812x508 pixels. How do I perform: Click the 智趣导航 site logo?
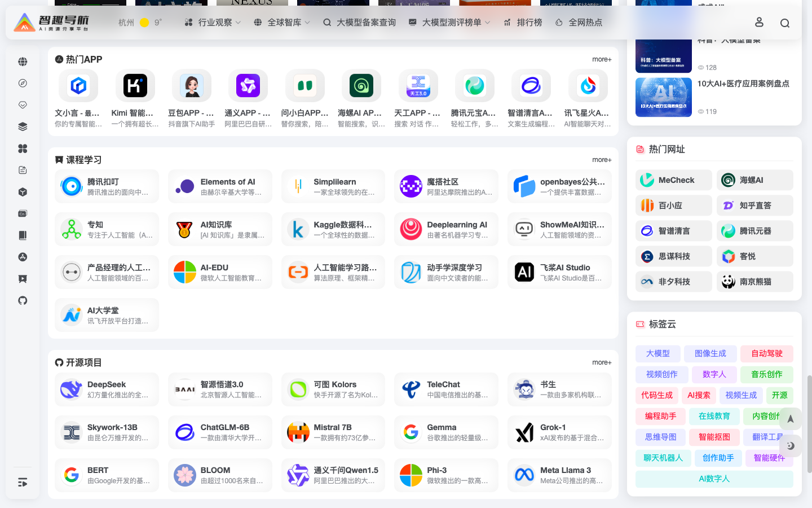(x=51, y=23)
